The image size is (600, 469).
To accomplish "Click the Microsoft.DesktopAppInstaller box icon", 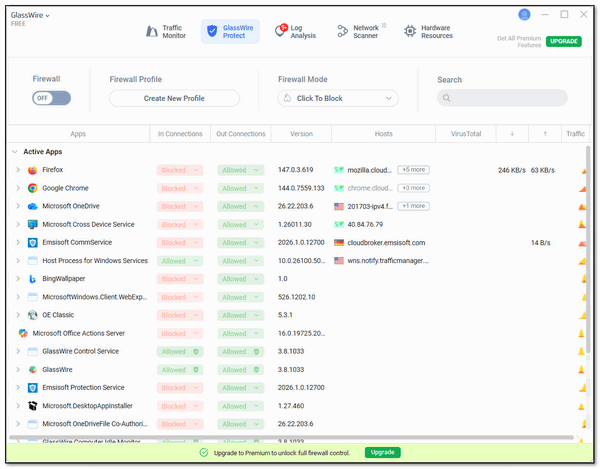I will [33, 406].
